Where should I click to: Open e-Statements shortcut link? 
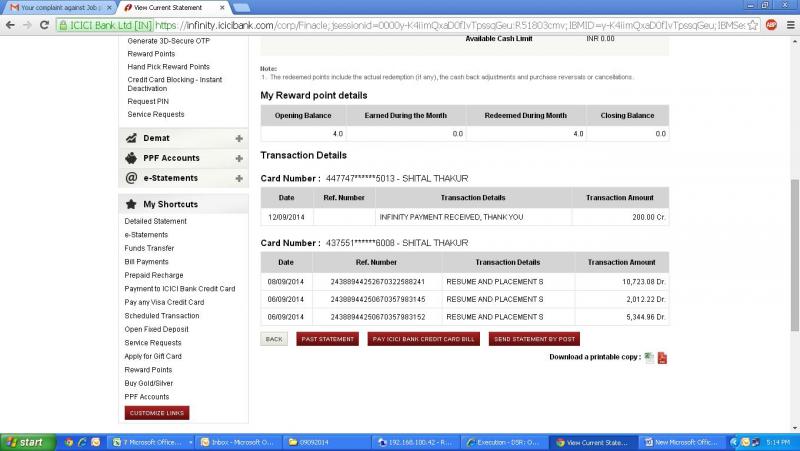146,235
